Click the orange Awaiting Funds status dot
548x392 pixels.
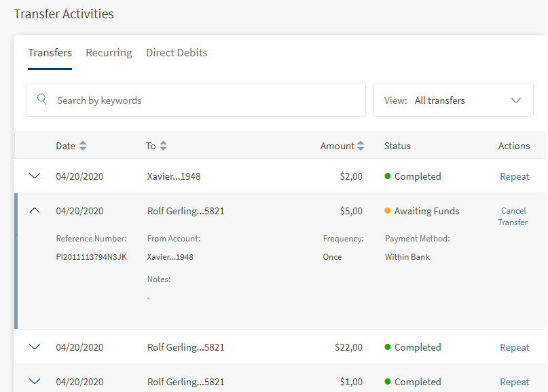coord(388,211)
